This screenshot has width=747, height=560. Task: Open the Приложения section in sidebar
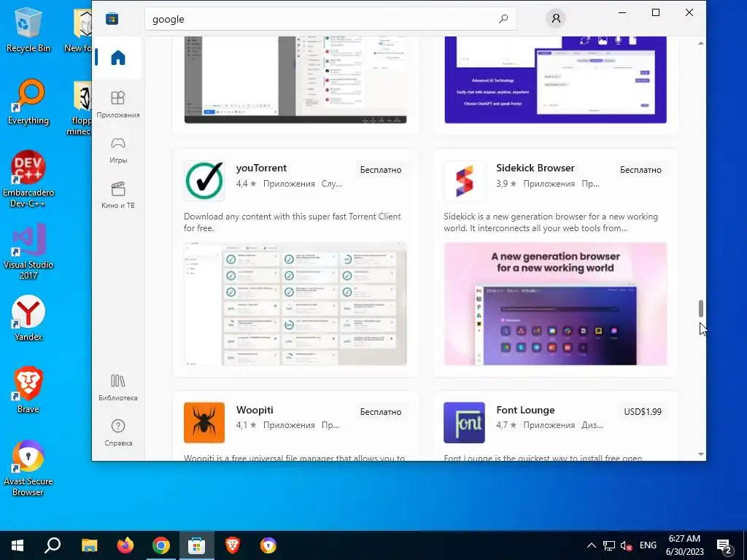(117, 104)
